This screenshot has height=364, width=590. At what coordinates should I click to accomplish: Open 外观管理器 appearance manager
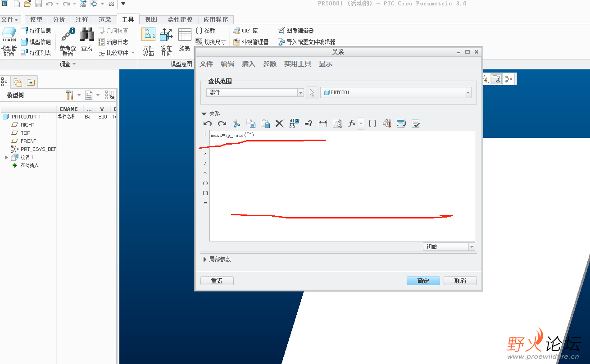(x=251, y=42)
